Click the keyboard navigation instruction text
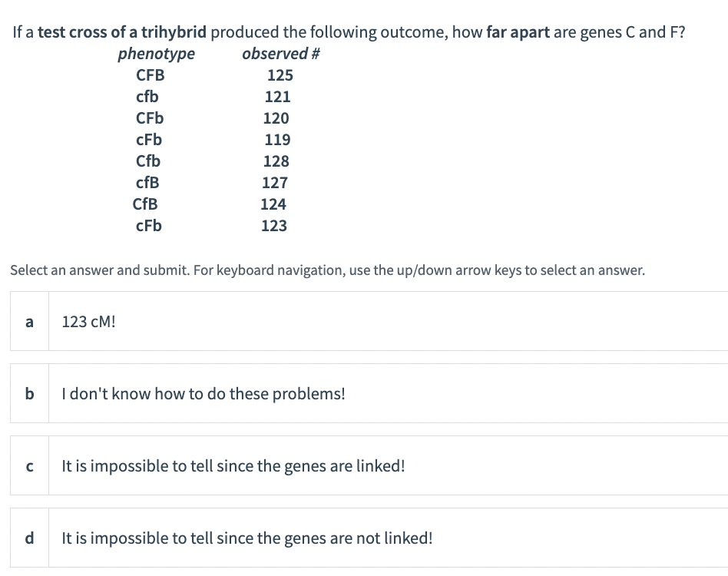The height and width of the screenshot is (576, 728). coord(328,270)
